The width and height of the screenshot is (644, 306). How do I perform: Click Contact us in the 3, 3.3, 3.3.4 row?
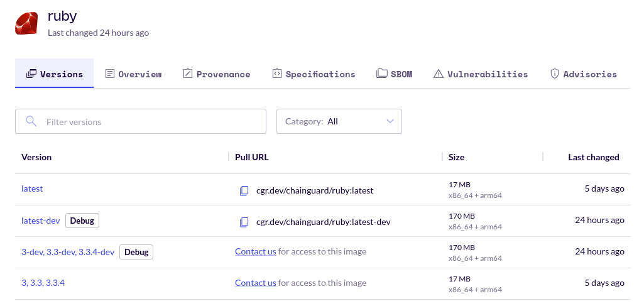click(x=256, y=283)
